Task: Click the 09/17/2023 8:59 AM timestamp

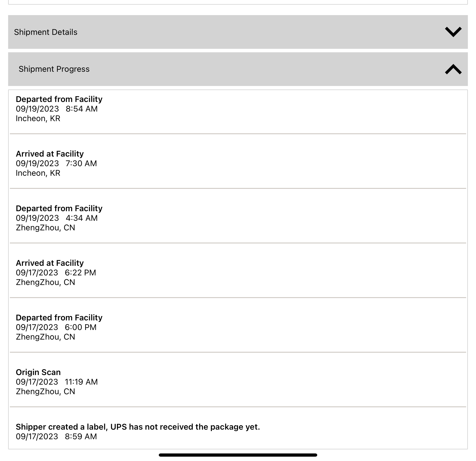Action: (56, 437)
